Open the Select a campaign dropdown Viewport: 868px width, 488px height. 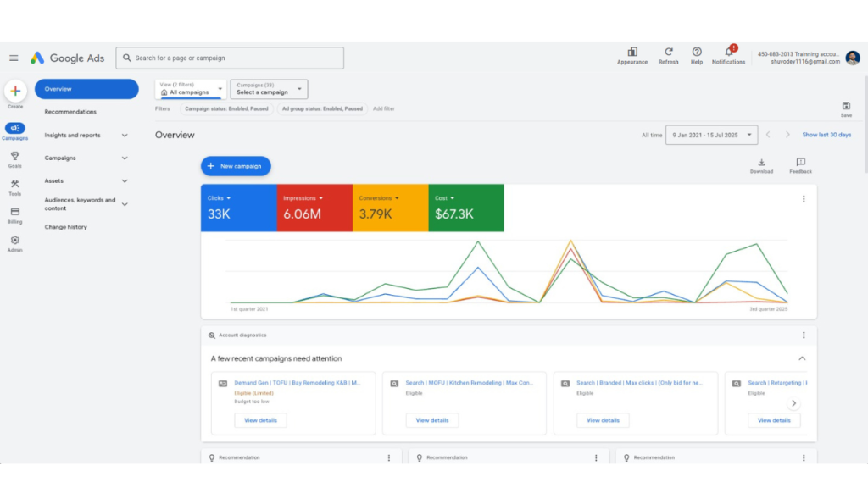(269, 89)
